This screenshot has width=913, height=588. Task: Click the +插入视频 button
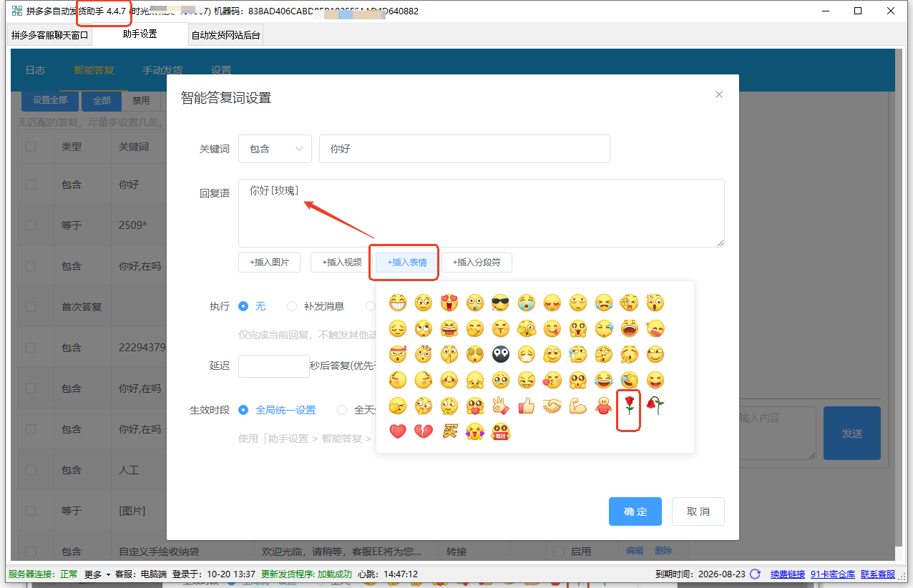[x=342, y=263]
